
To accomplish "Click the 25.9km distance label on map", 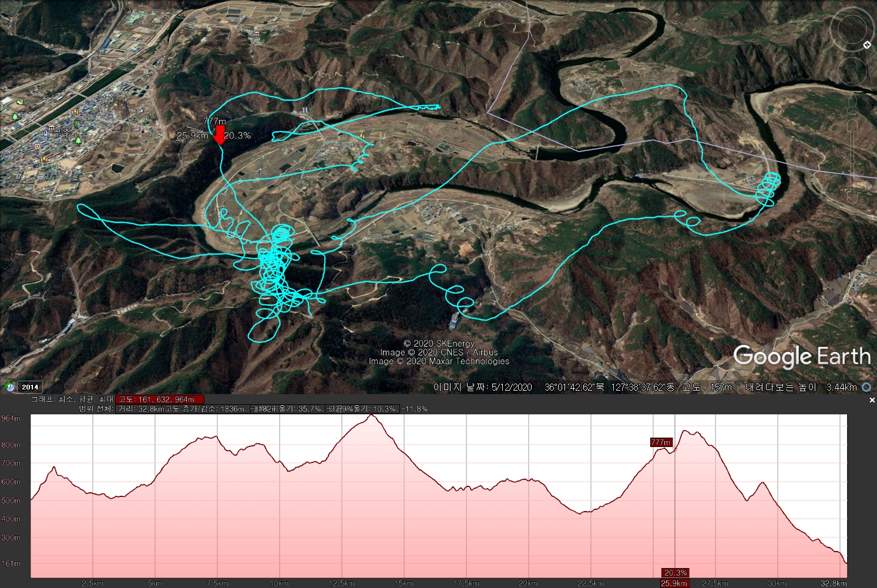I will [193, 135].
